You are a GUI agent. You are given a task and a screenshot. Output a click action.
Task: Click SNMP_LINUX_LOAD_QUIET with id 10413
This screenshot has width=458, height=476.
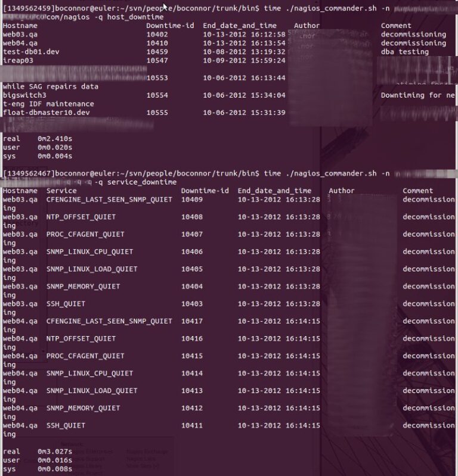92,391
